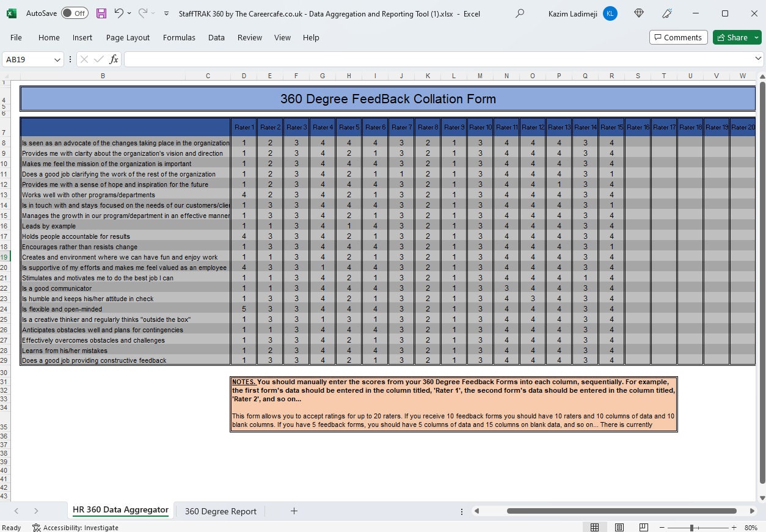Screen dimensions: 766x532
Task: Switch to the Formulas ribbon tab
Action: coord(178,37)
